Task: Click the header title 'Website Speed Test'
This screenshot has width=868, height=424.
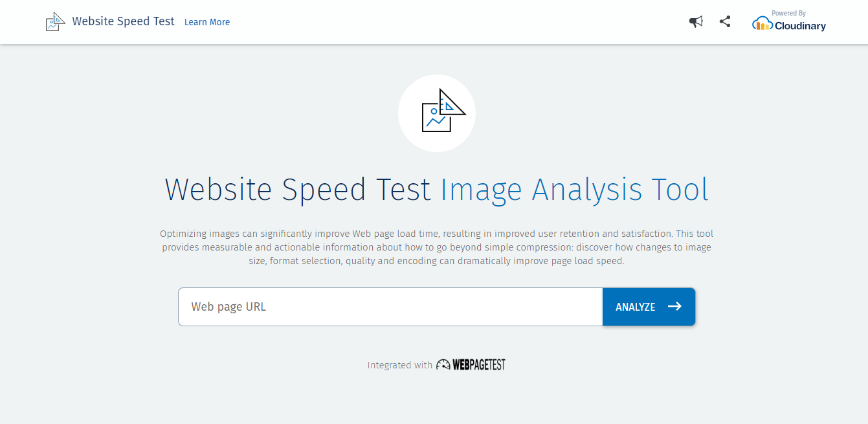Action: (x=123, y=21)
